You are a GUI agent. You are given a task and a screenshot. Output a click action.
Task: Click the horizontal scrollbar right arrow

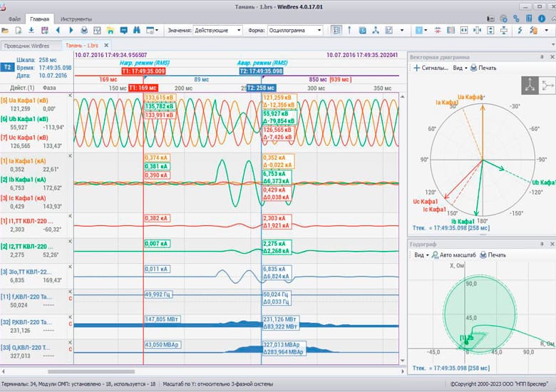point(403,371)
